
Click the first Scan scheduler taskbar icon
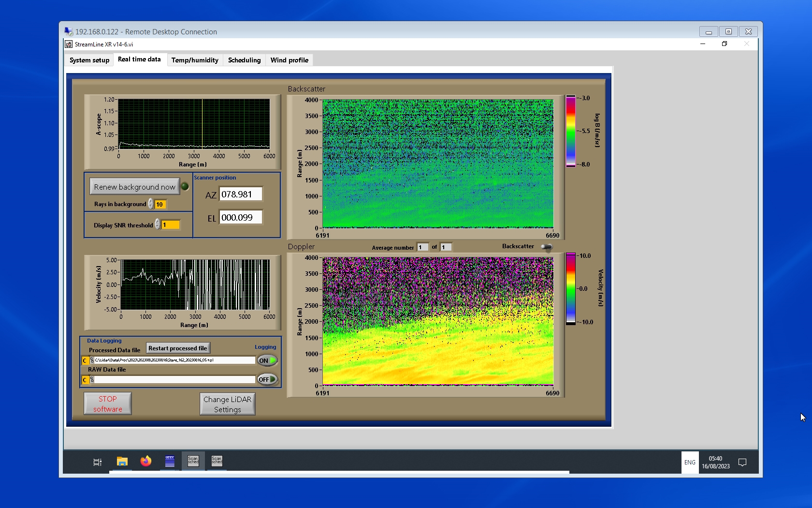tap(193, 461)
